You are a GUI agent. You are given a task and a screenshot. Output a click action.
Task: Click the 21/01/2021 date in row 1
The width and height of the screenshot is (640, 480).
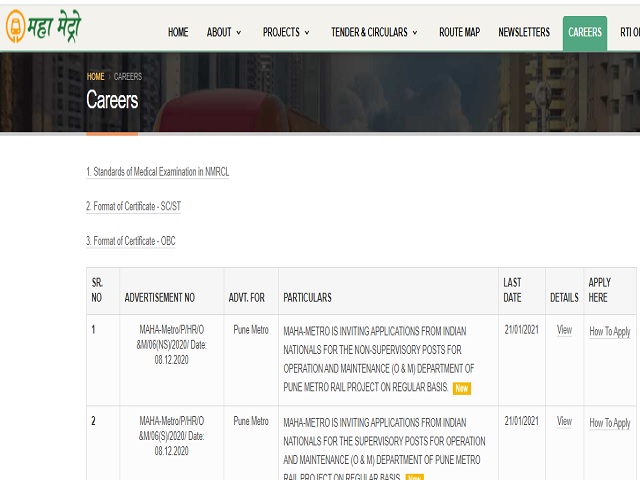click(522, 330)
